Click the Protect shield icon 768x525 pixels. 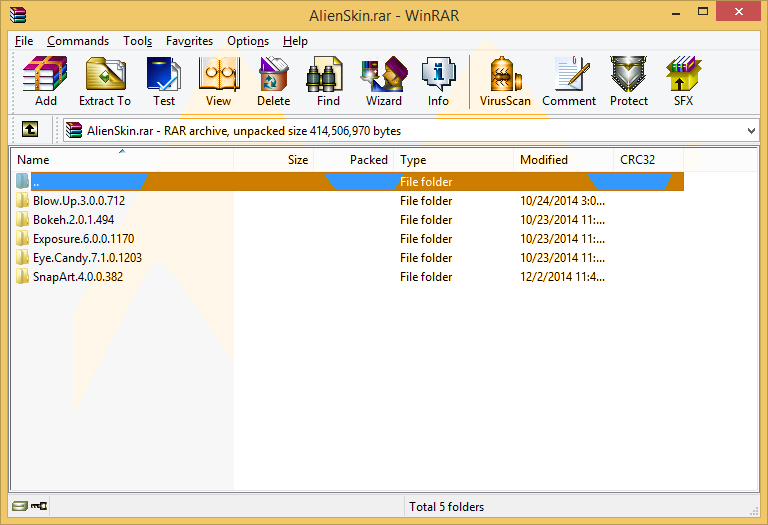pyautogui.click(x=628, y=81)
